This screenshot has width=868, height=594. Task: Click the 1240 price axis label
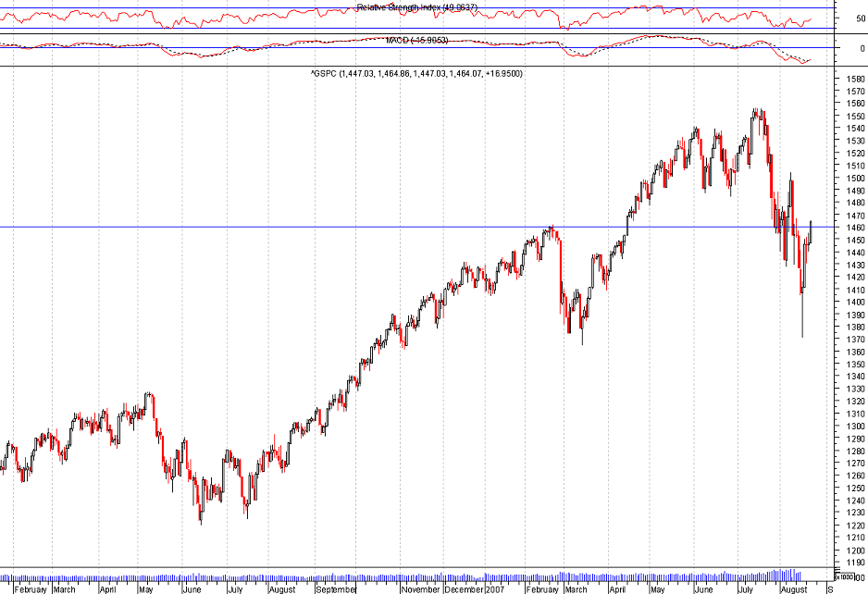[x=856, y=501]
